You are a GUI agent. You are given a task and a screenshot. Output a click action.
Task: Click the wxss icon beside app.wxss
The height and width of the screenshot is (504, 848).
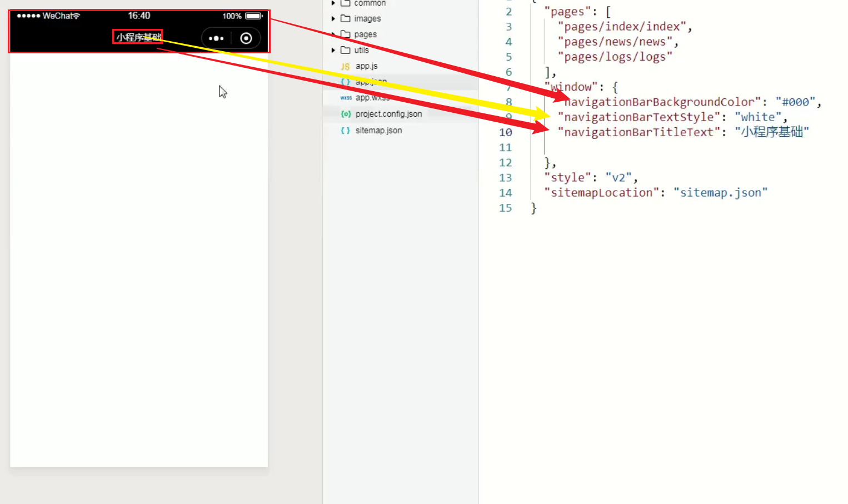[x=346, y=98]
